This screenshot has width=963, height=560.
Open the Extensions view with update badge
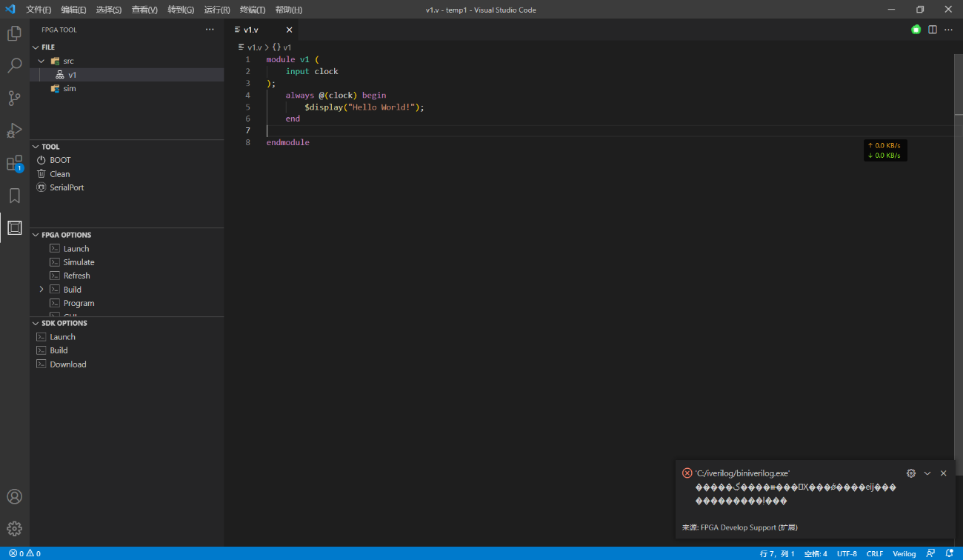[14, 163]
